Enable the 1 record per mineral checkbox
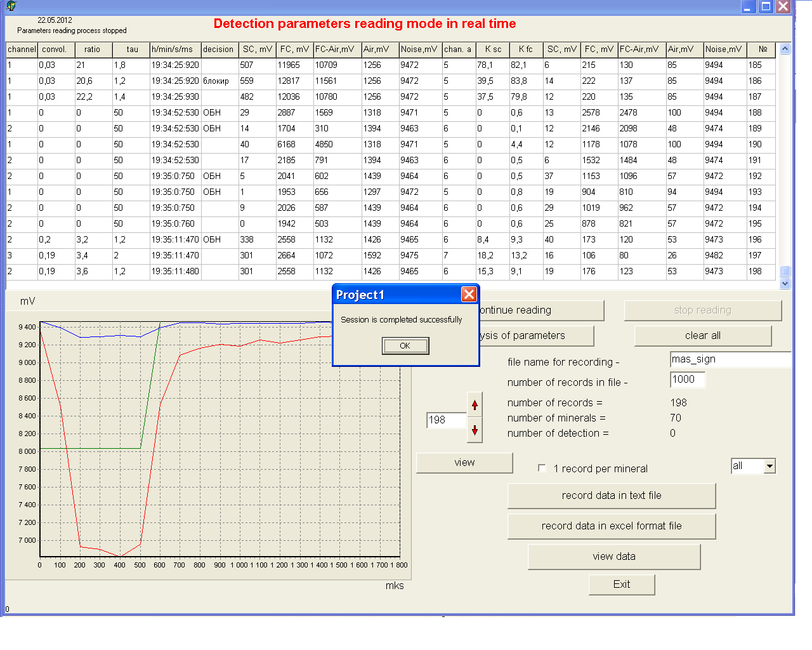Viewport: 812px width, 650px height. (542, 468)
